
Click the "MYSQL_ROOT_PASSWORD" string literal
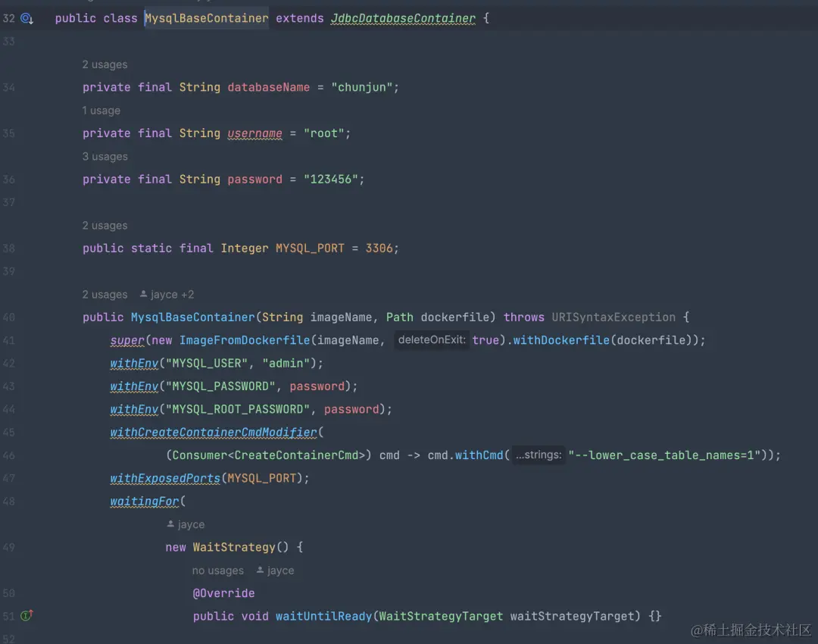click(237, 409)
